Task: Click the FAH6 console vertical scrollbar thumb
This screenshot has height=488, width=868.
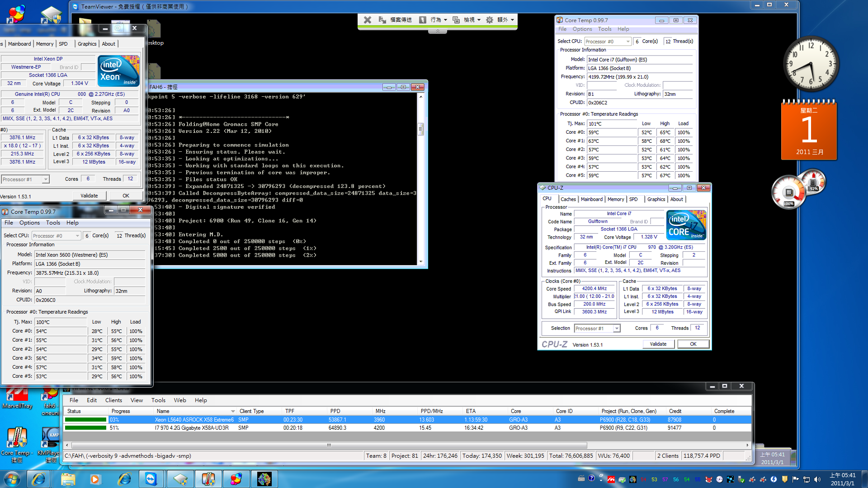Action: (x=420, y=129)
